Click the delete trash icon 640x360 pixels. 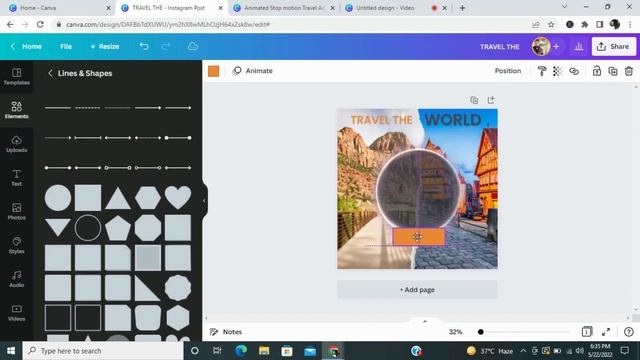(629, 71)
